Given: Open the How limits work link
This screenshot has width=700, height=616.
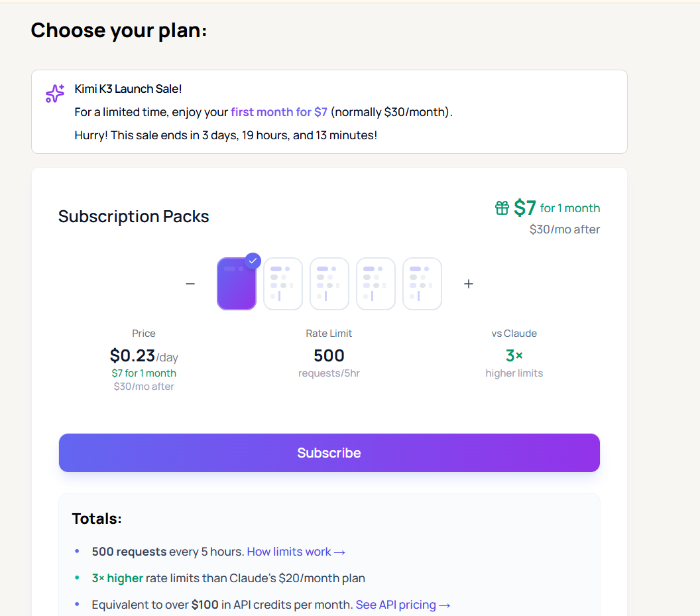Looking at the screenshot, I should coord(296,552).
